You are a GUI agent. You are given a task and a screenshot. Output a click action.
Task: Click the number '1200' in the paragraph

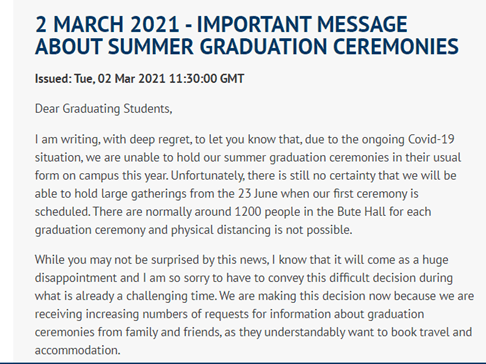coord(248,212)
